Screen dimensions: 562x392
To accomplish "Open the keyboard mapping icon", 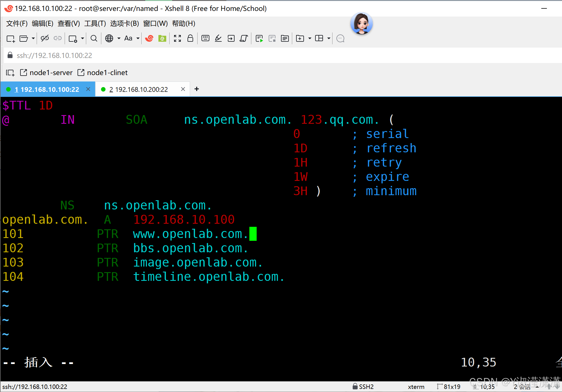I will [x=205, y=38].
